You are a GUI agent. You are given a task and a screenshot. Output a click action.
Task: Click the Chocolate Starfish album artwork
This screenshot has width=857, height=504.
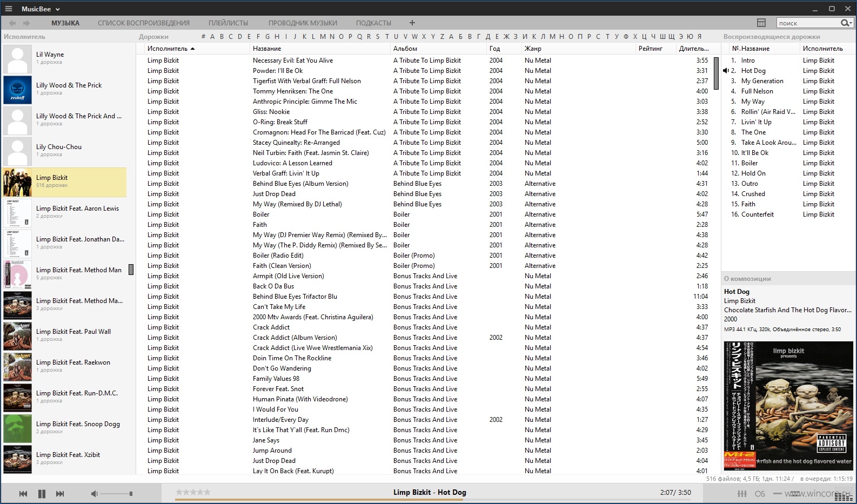coord(788,406)
